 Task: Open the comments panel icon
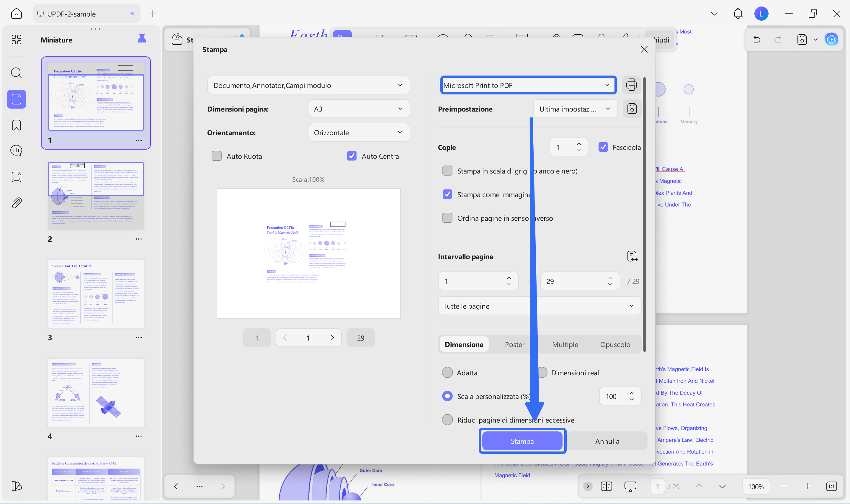coord(16,150)
